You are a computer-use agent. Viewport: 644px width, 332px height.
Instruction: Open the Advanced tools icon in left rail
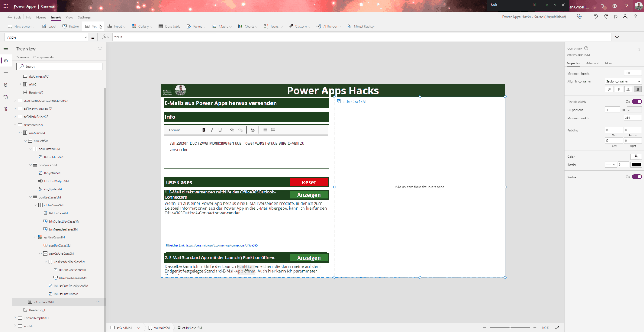click(6, 109)
